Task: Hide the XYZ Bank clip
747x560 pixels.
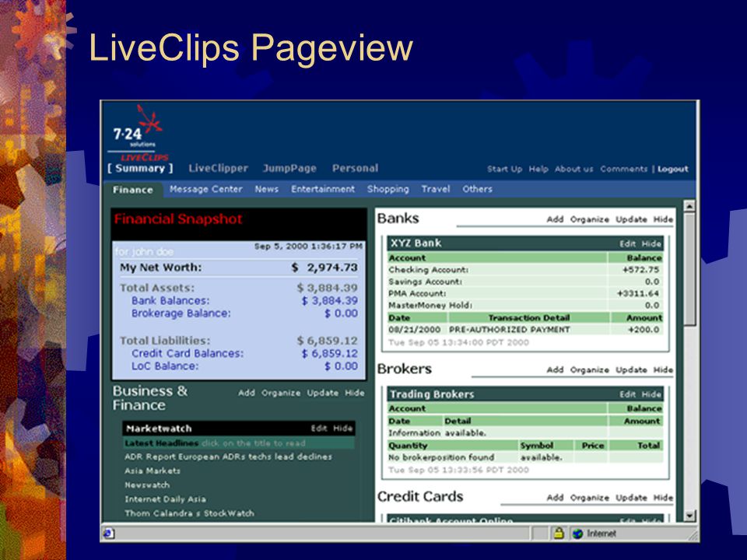Action: (651, 243)
